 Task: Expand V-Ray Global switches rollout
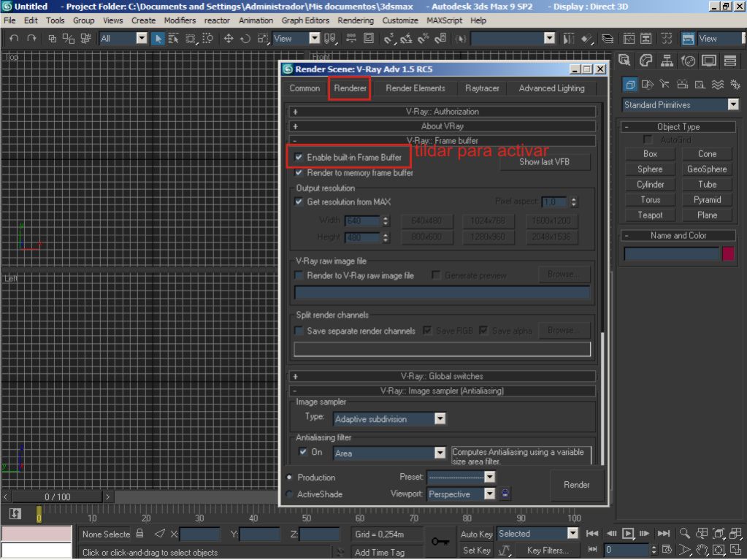click(x=442, y=376)
